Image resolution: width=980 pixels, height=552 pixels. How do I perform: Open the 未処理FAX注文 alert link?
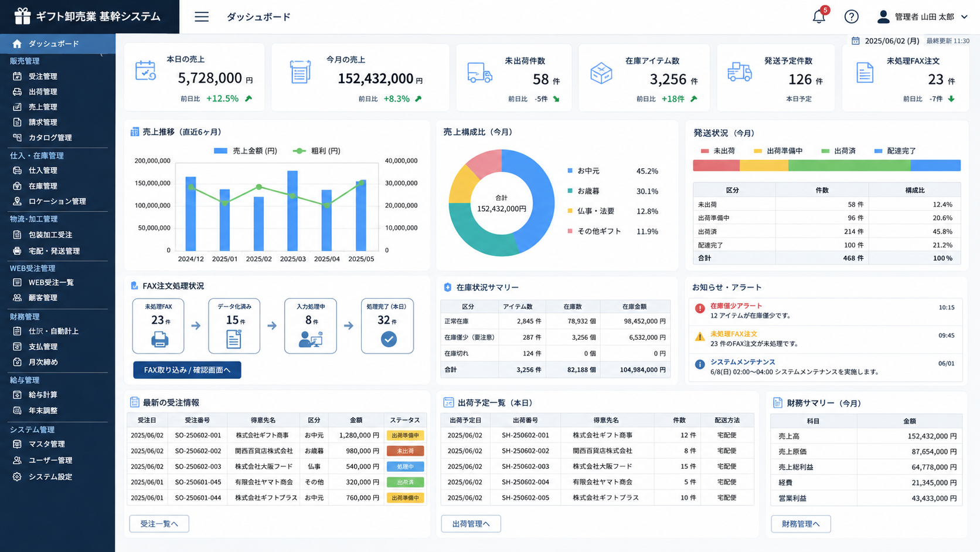coord(734,334)
